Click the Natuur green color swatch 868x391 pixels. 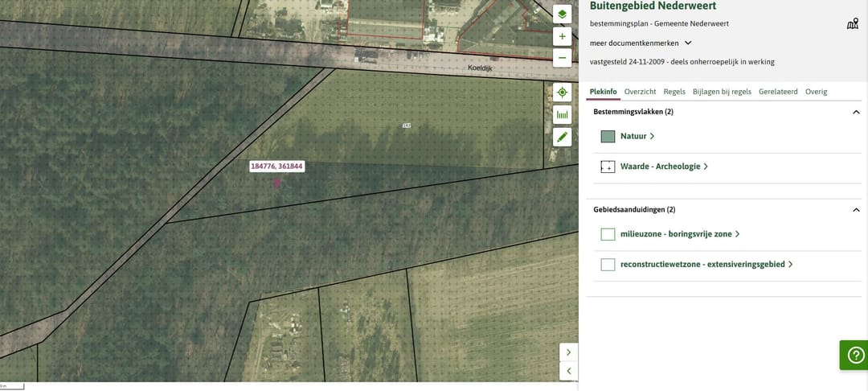608,137
